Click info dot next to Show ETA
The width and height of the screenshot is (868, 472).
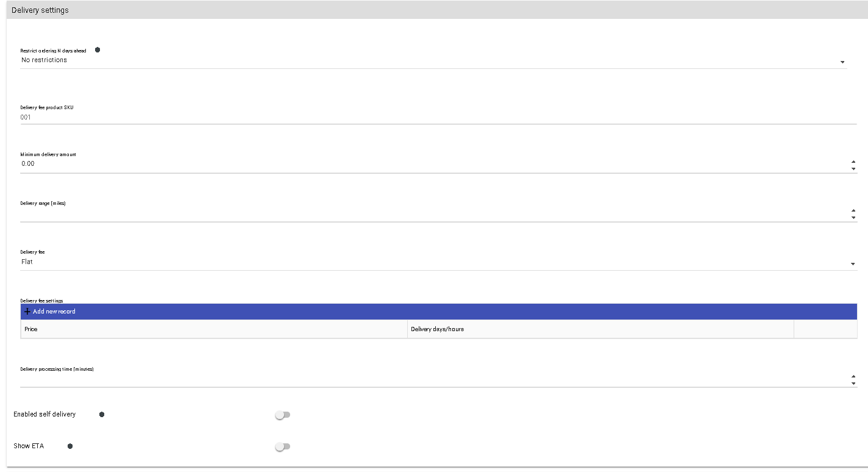(x=70, y=446)
